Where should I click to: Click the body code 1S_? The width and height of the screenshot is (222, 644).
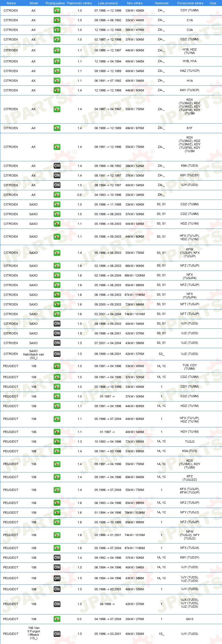[x=161, y=634]
